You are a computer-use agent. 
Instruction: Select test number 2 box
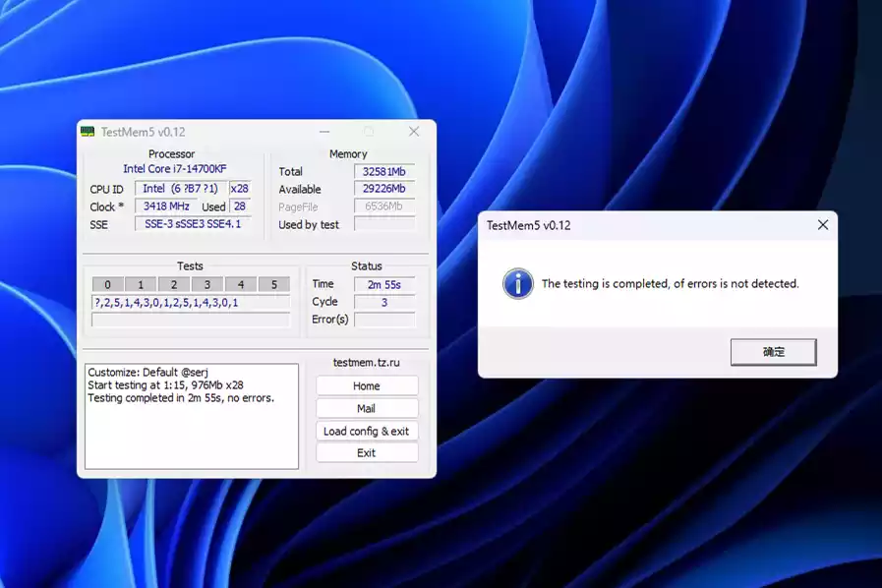(174, 285)
